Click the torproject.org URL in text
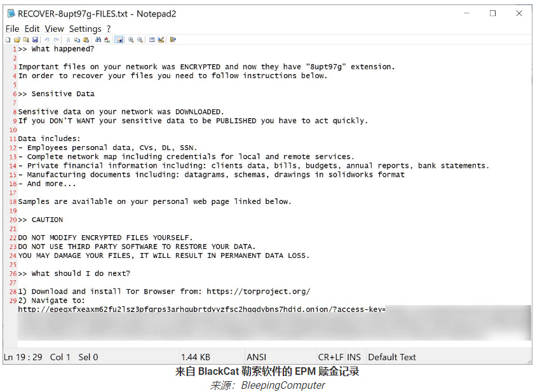Image resolution: width=535 pixels, height=392 pixels. pos(258,292)
